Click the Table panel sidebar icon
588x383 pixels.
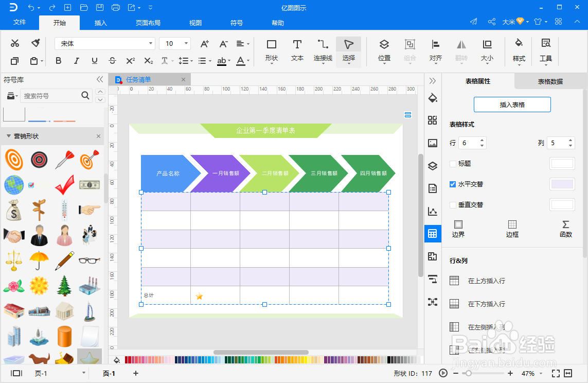[432, 234]
